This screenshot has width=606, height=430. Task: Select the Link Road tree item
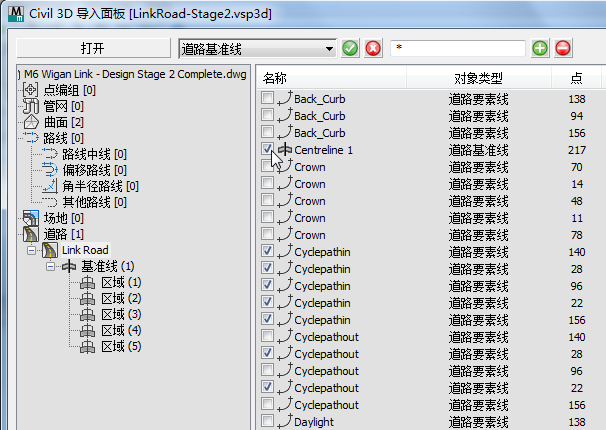85,250
